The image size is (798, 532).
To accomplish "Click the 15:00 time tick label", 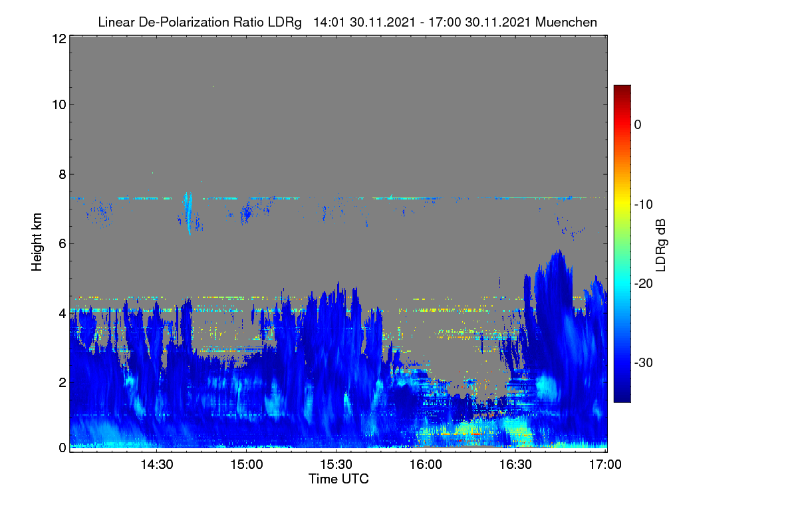I will pyautogui.click(x=246, y=464).
